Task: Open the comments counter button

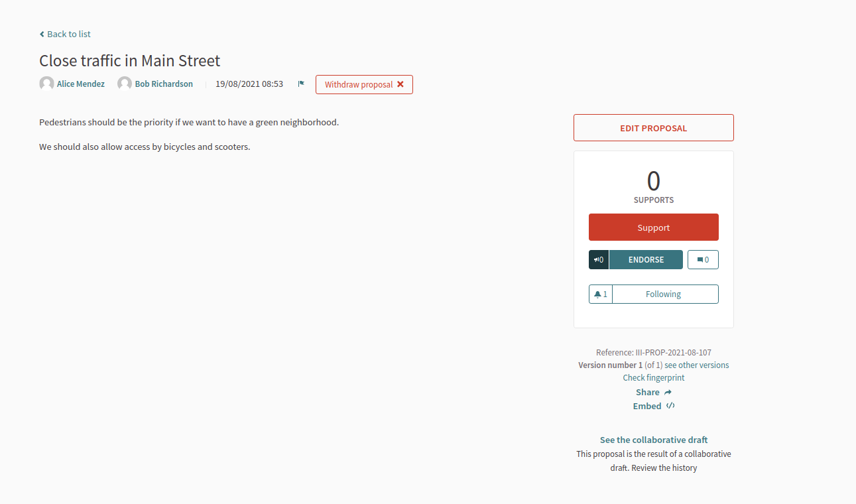Action: point(703,259)
